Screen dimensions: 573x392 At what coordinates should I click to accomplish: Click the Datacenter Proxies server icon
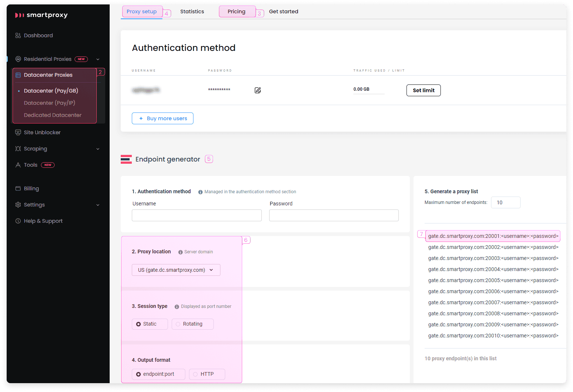18,75
